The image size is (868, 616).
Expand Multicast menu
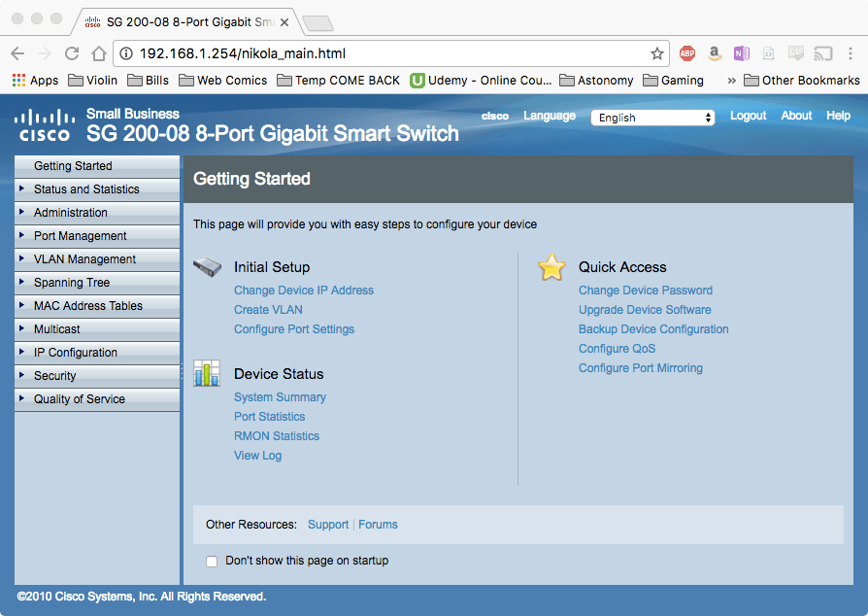click(x=97, y=329)
